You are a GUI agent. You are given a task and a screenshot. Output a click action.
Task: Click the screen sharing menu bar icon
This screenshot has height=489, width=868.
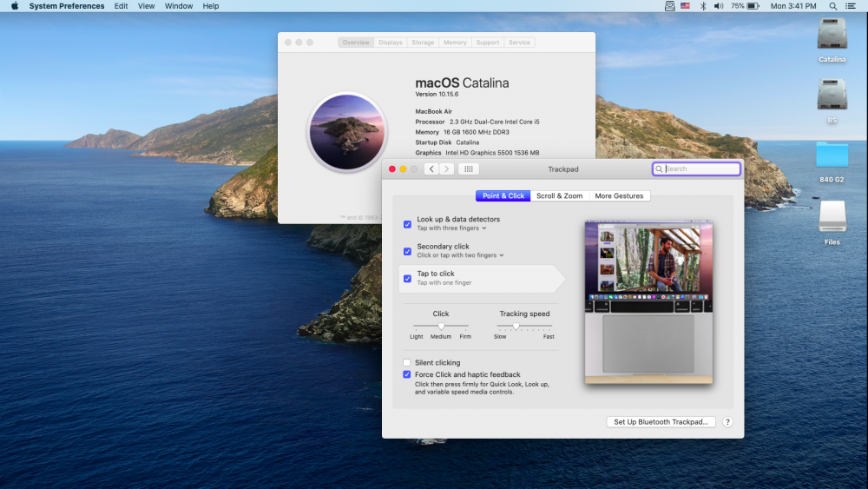pos(669,6)
